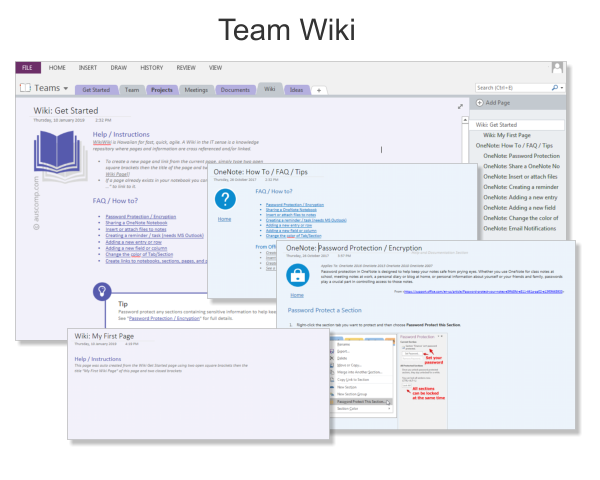
Task: Open the HISTORY ribbon tab
Action: pyautogui.click(x=152, y=68)
